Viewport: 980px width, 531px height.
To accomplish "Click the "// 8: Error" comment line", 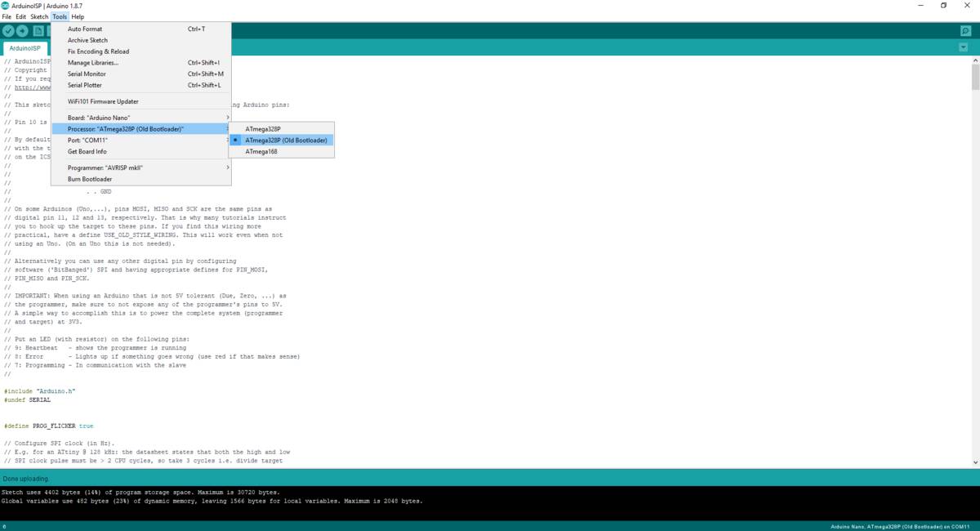I will pyautogui.click(x=152, y=356).
